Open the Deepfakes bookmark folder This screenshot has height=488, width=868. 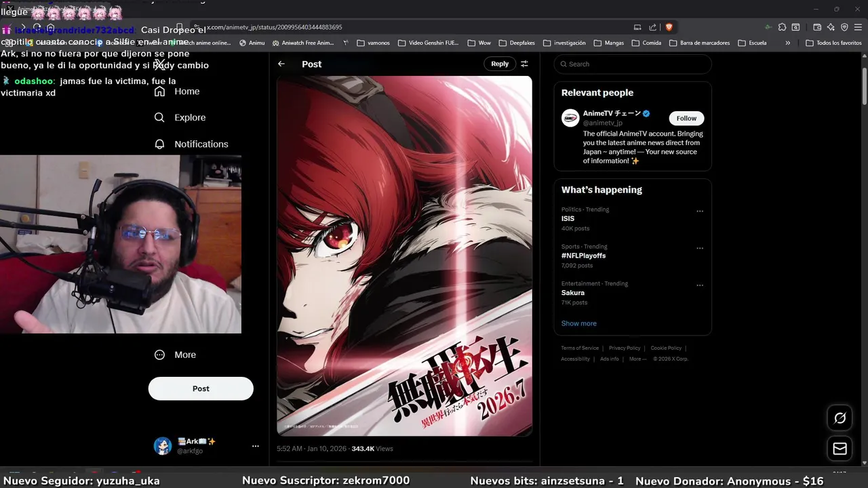[517, 43]
